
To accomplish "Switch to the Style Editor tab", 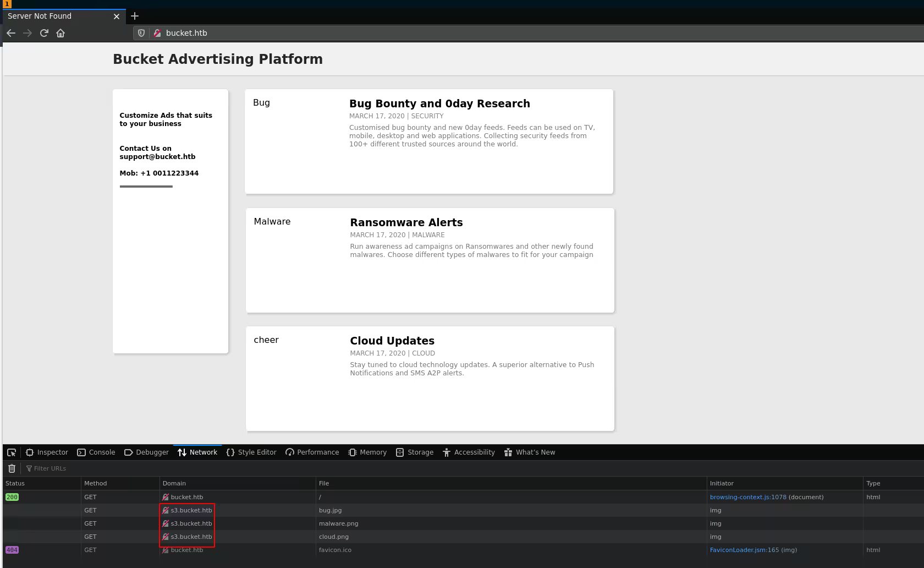I will 251,452.
